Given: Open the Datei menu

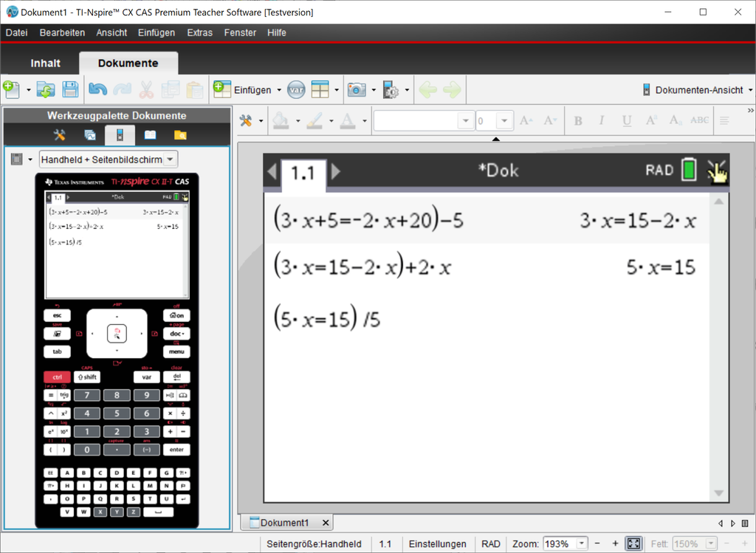Looking at the screenshot, I should (x=16, y=32).
